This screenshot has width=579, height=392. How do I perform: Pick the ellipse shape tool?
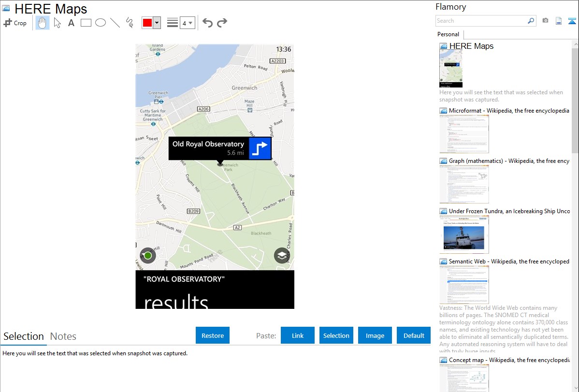click(x=101, y=23)
